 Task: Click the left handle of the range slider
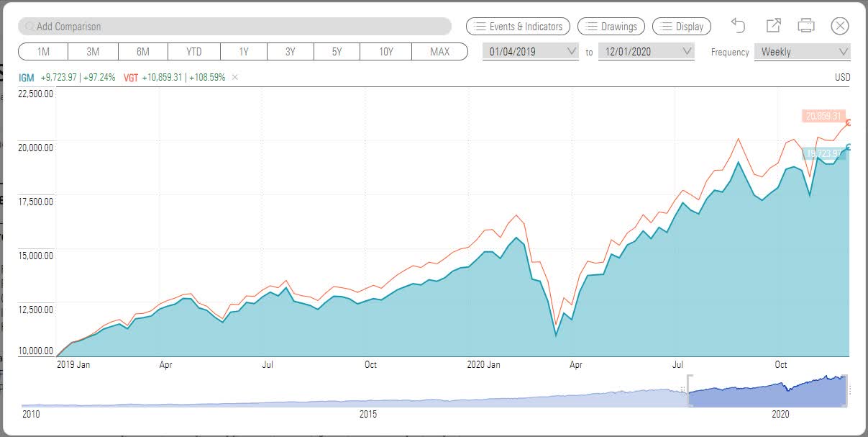(x=688, y=387)
